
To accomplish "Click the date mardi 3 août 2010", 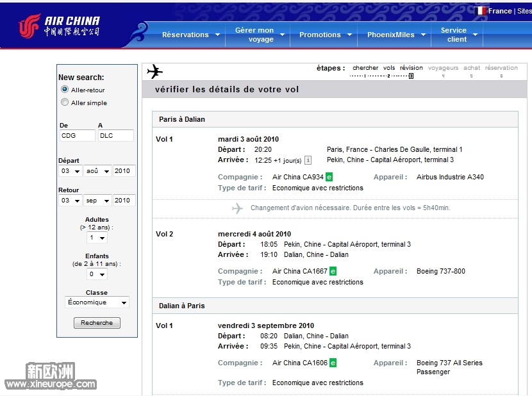I will tap(248, 139).
